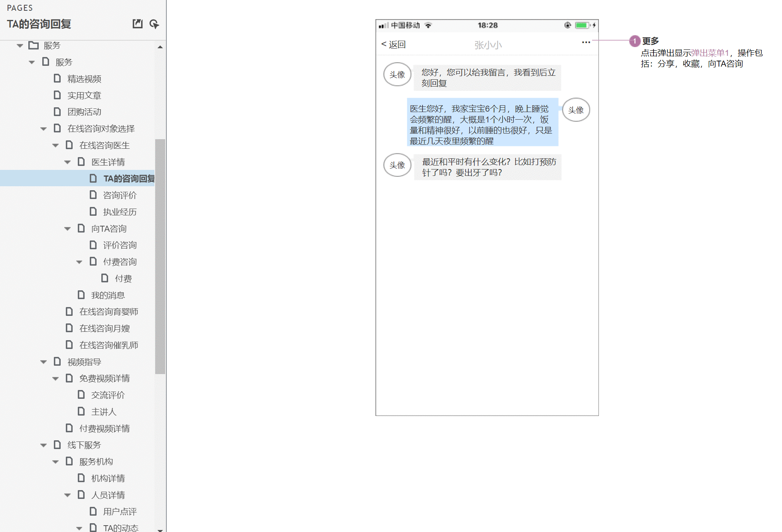Open the 用户点评 page
782x532 pixels.
point(120,512)
